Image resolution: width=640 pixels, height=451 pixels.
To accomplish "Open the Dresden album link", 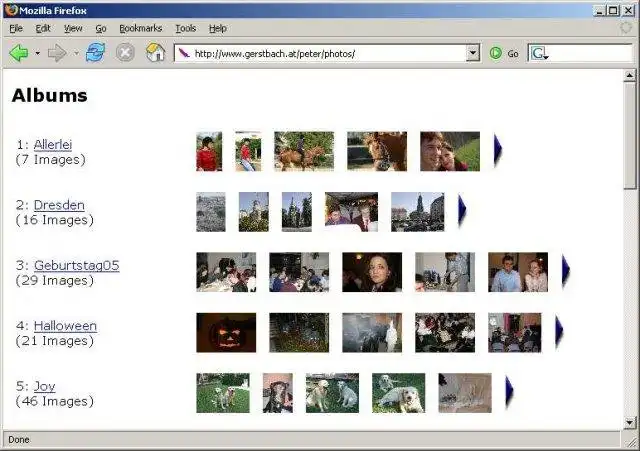I will coord(59,205).
